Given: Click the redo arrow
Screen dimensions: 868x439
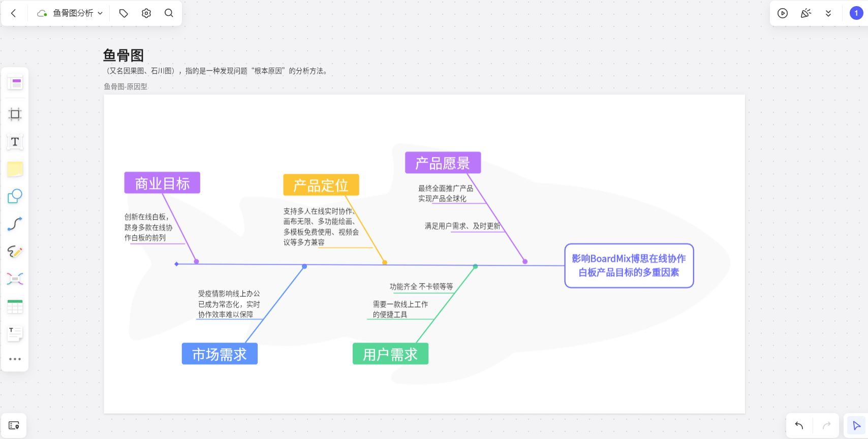Looking at the screenshot, I should [827, 425].
